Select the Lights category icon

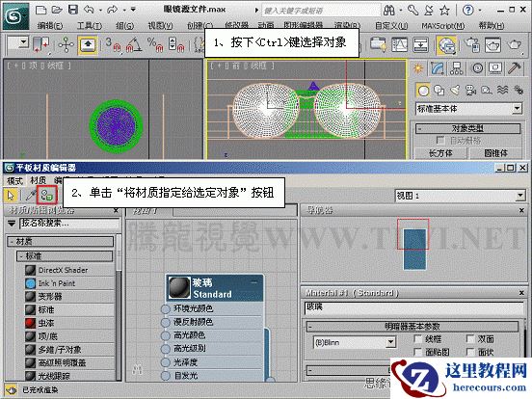point(455,91)
